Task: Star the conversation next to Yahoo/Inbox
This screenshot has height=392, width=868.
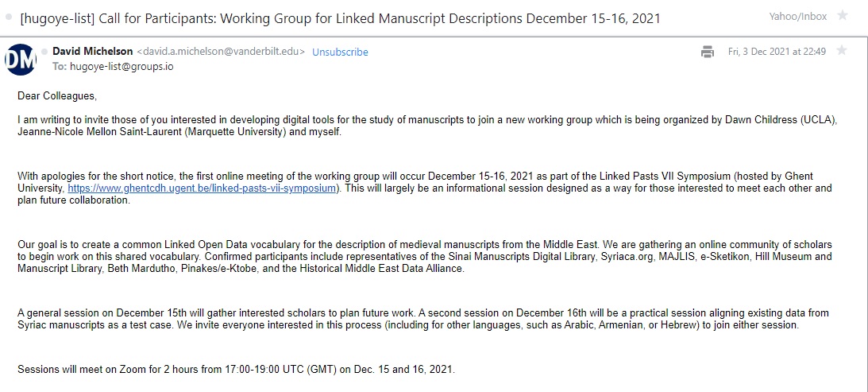Action: (843, 16)
